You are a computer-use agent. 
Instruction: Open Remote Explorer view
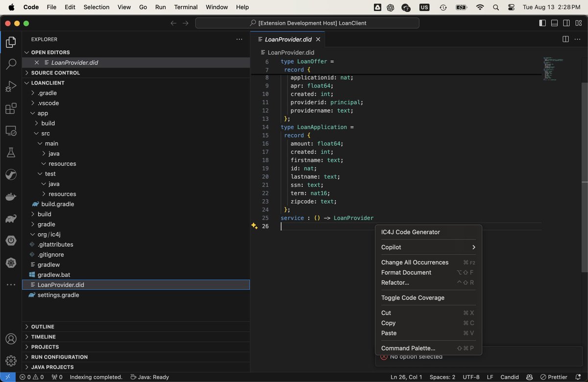(11, 131)
